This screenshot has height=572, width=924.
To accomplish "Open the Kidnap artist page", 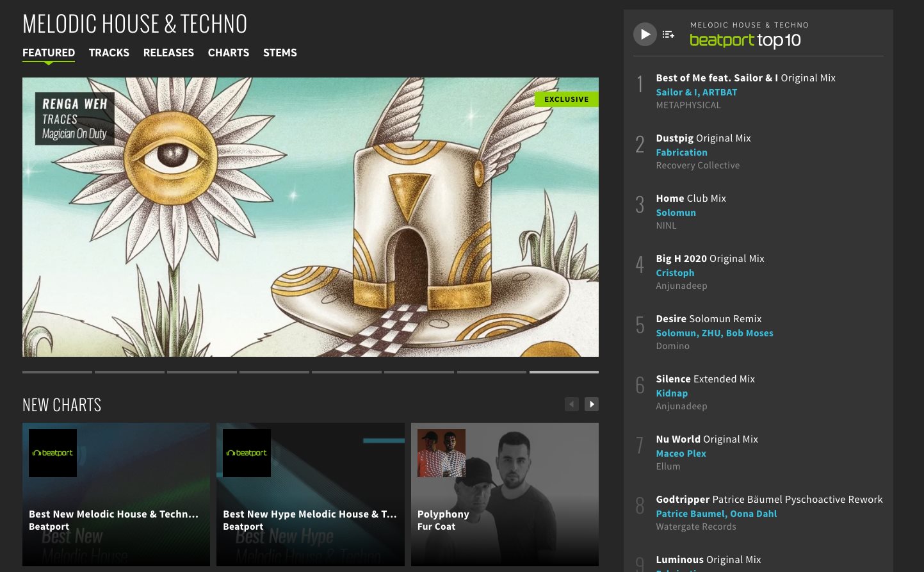I will coord(672,393).
